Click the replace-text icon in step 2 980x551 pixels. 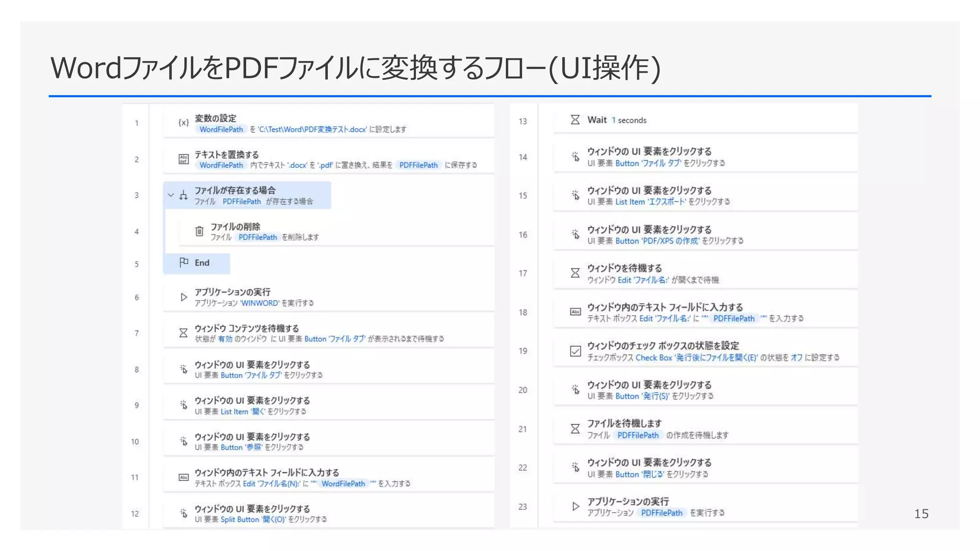pos(183,159)
